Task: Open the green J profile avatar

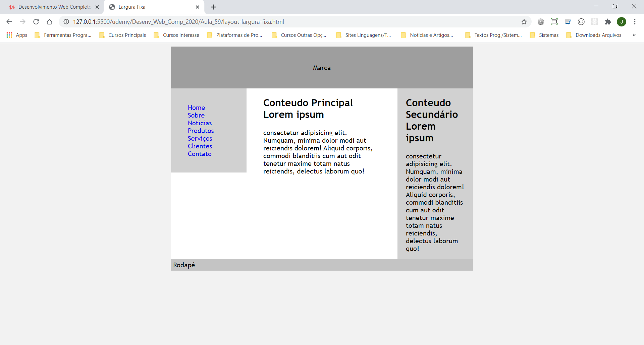Action: point(621,22)
